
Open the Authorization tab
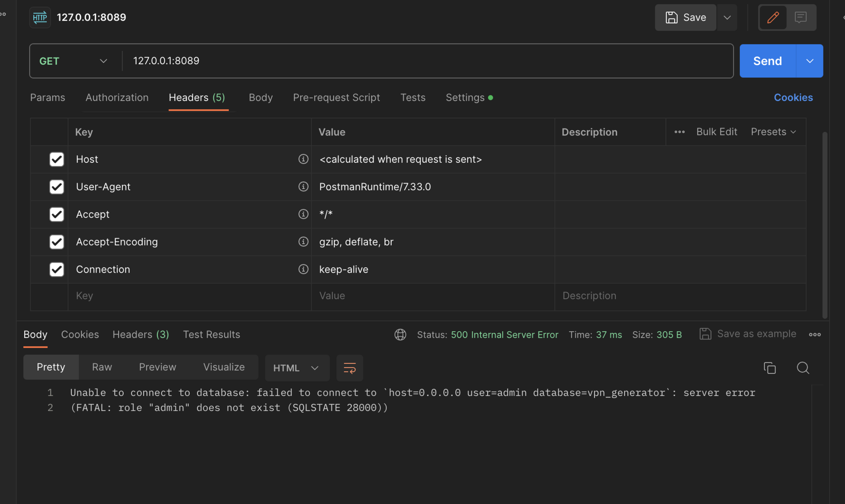tap(117, 98)
